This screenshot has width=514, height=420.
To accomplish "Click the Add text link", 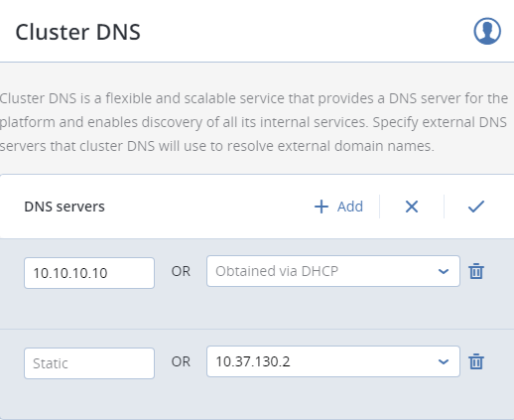I will [350, 207].
